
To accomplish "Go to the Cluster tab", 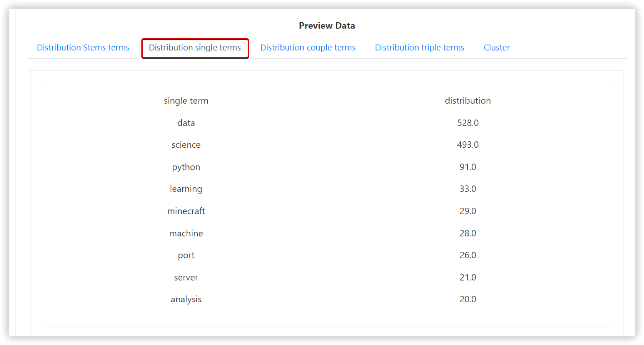I will (x=497, y=48).
